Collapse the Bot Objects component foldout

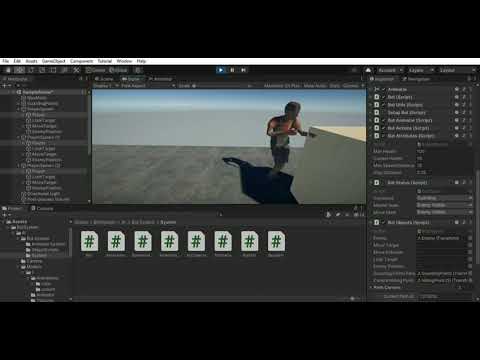[371, 222]
